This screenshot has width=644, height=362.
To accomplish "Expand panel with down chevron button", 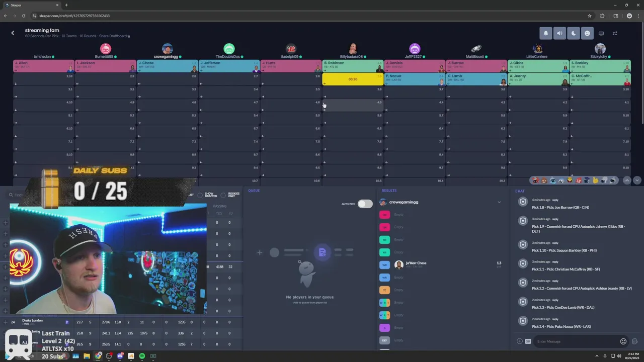I will point(637,180).
